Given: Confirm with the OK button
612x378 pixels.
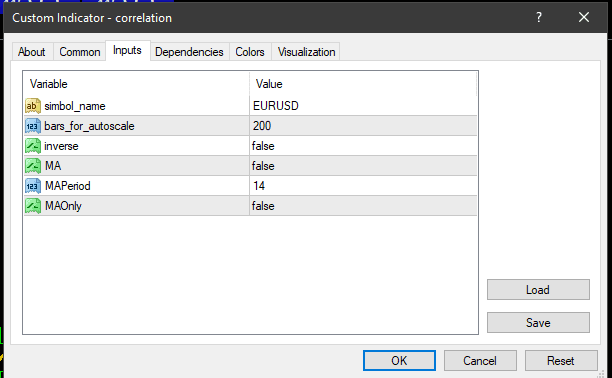Looking at the screenshot, I should coord(399,360).
